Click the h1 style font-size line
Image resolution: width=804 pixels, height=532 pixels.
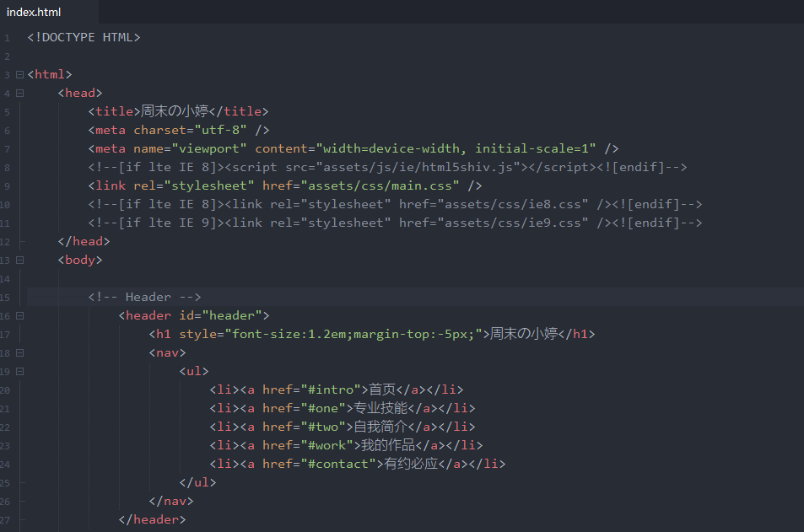tap(372, 334)
